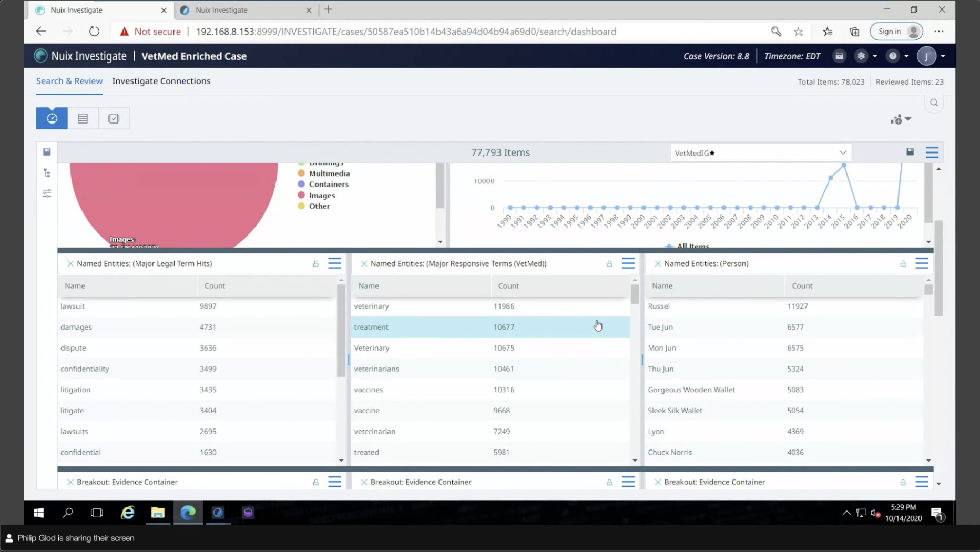
Task: Select the Search & Review tab
Action: tap(69, 81)
